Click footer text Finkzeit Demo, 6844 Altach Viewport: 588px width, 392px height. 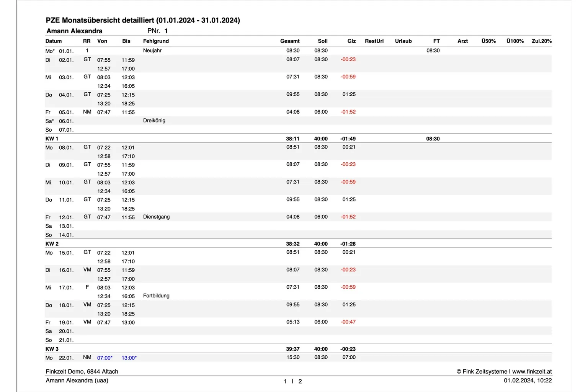82,371
